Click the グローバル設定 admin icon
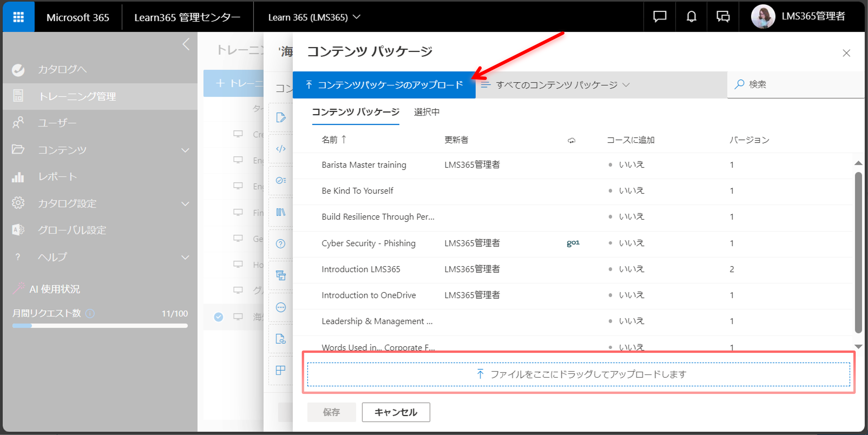Viewport: 868px width, 435px height. pos(18,230)
